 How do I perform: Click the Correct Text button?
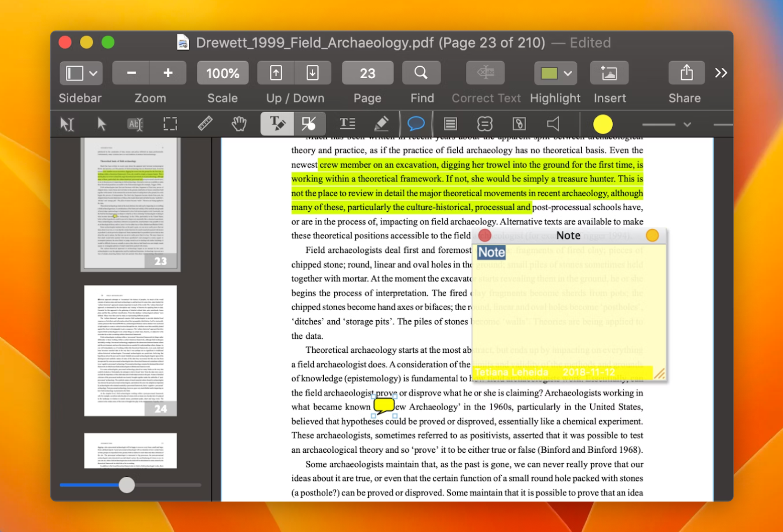(485, 72)
